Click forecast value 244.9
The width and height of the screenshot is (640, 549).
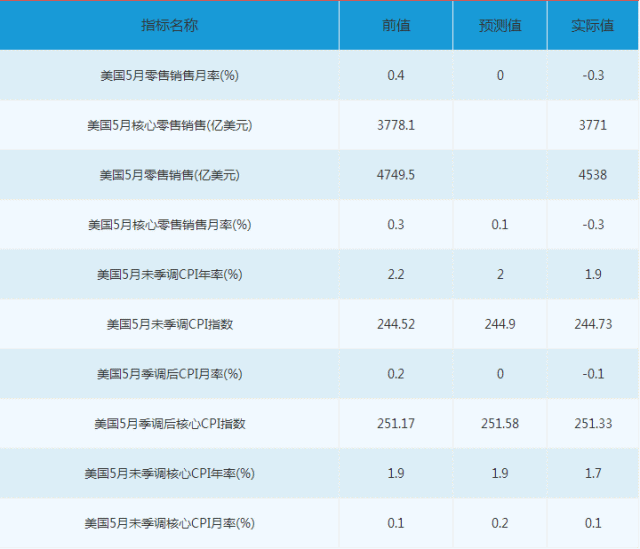(500, 325)
